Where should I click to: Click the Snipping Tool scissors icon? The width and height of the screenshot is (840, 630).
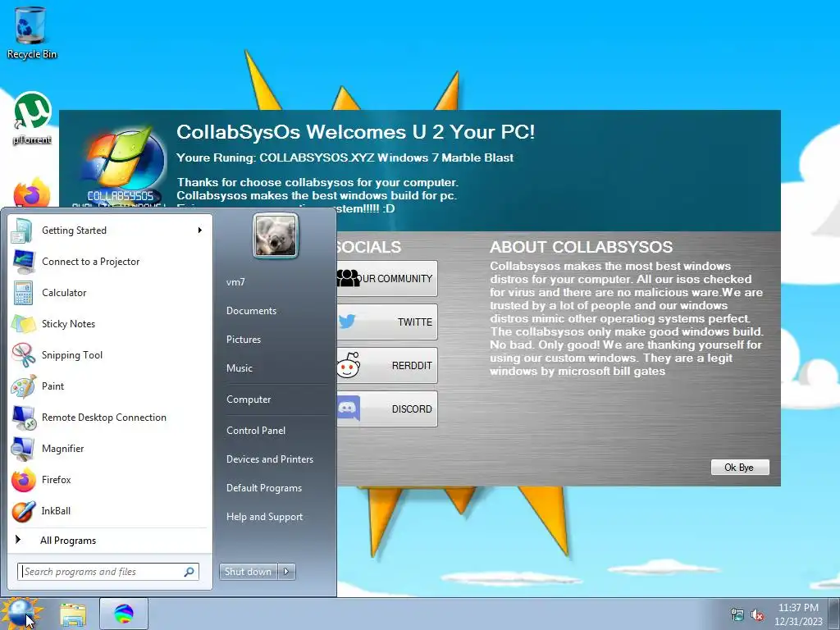[x=24, y=354]
